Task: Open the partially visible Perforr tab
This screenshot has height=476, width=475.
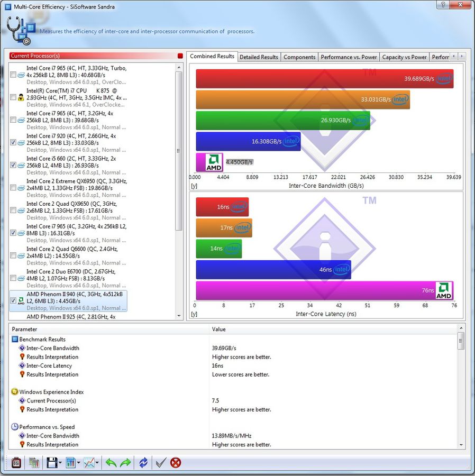Action: (440, 57)
